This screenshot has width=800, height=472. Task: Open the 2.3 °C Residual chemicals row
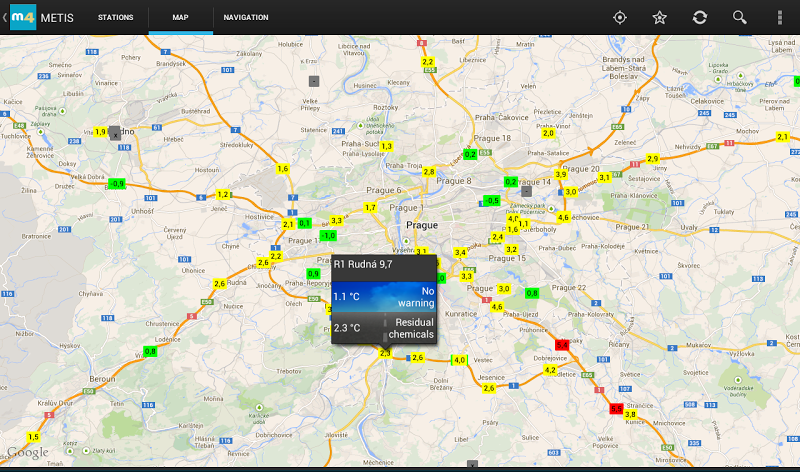point(384,328)
